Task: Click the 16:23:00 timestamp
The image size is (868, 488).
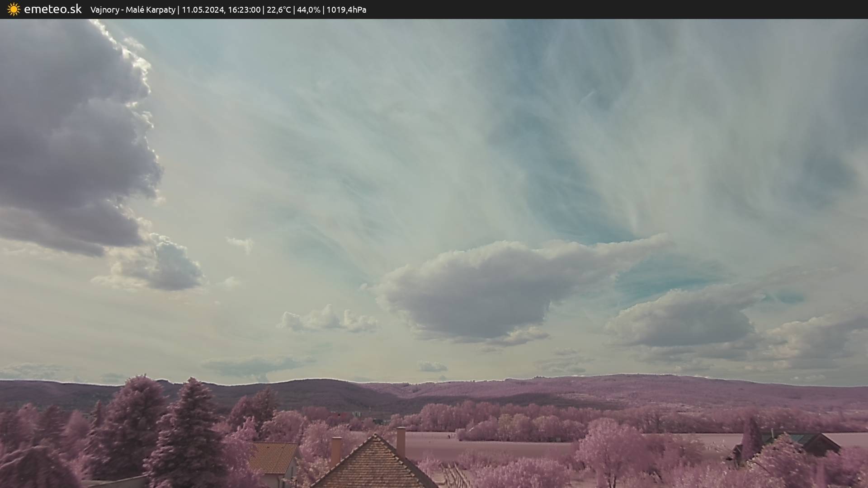Action: (x=244, y=10)
